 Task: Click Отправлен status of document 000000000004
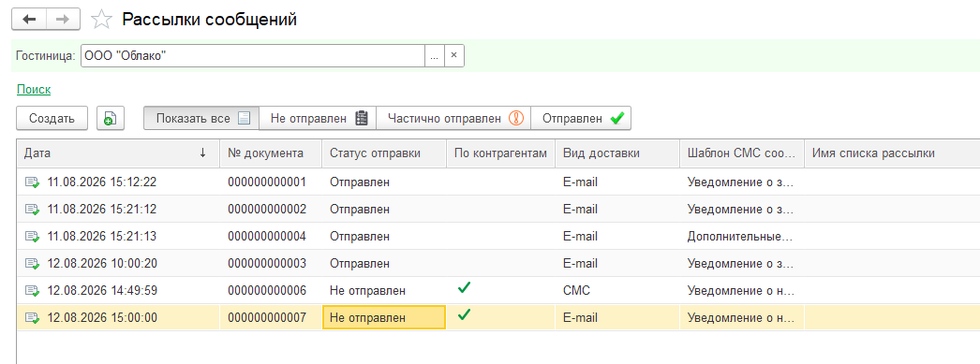(x=360, y=237)
